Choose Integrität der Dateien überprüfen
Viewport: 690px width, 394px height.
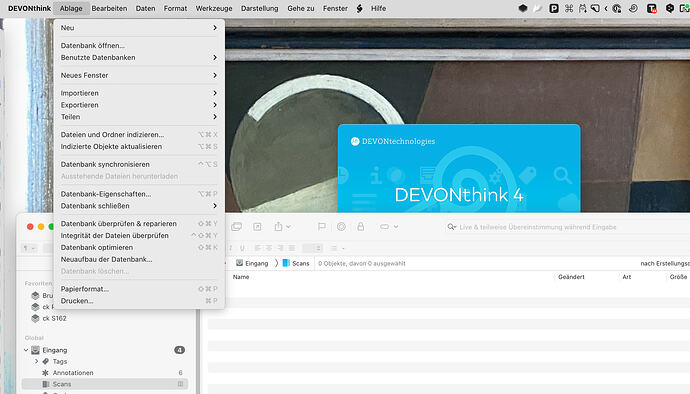pyautogui.click(x=139, y=236)
